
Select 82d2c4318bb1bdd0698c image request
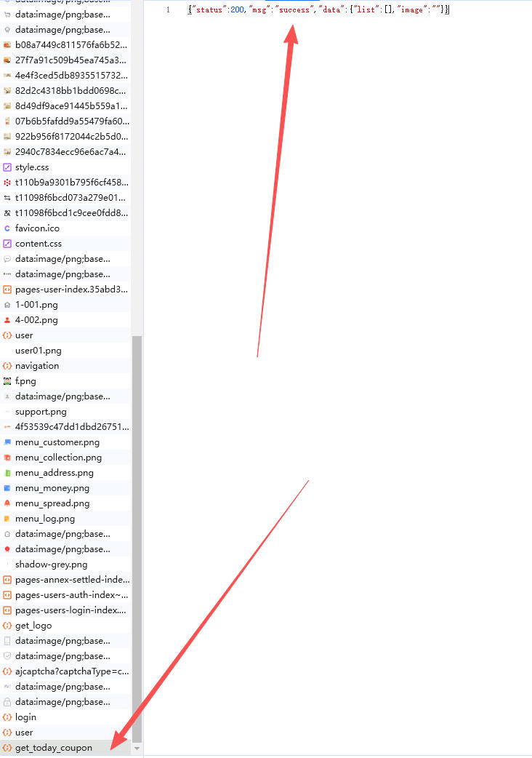click(65, 90)
